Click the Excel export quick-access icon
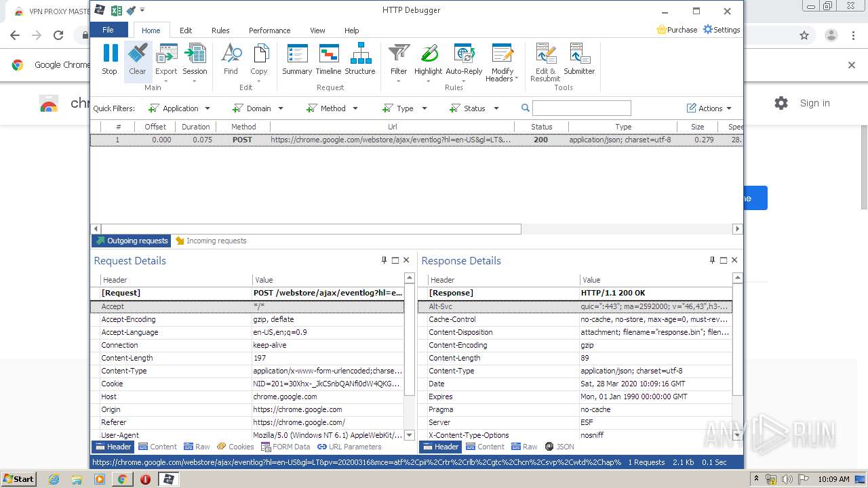The image size is (868, 488). click(x=116, y=10)
